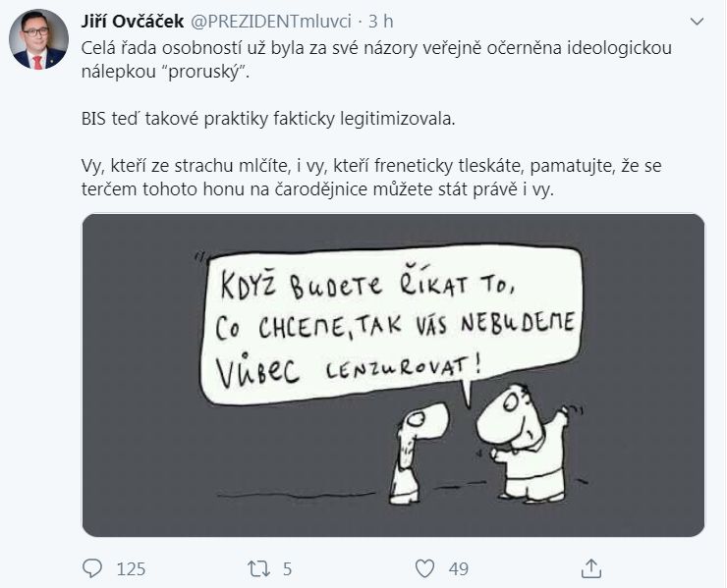The image size is (727, 588).
Task: Open Jiří Ovčáček's profile avatar
Action: [x=38, y=39]
